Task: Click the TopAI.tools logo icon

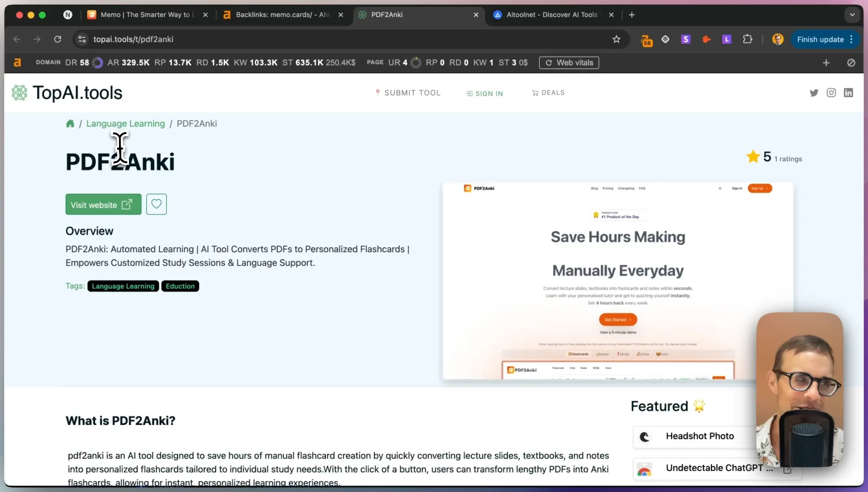Action: 20,92
